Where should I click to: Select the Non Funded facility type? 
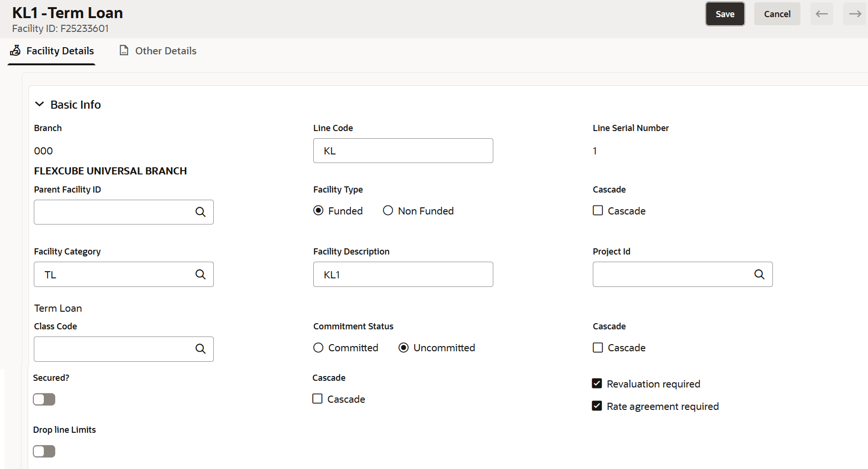click(388, 211)
